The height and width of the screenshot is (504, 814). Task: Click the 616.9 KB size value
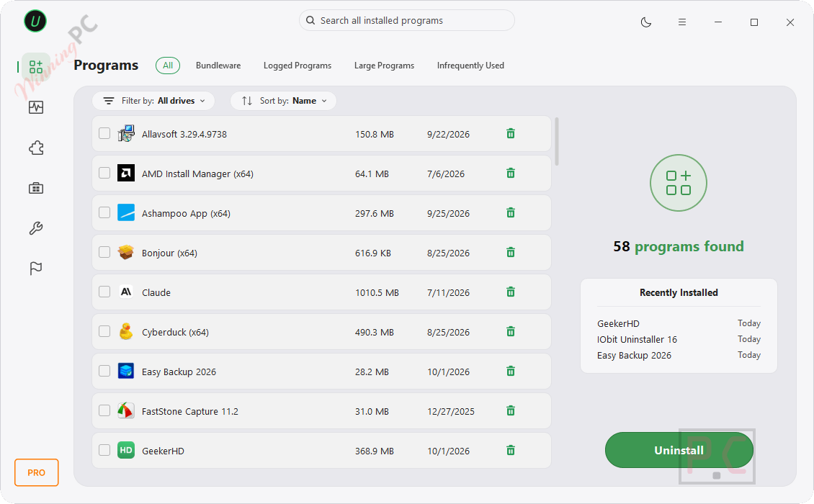coord(372,253)
